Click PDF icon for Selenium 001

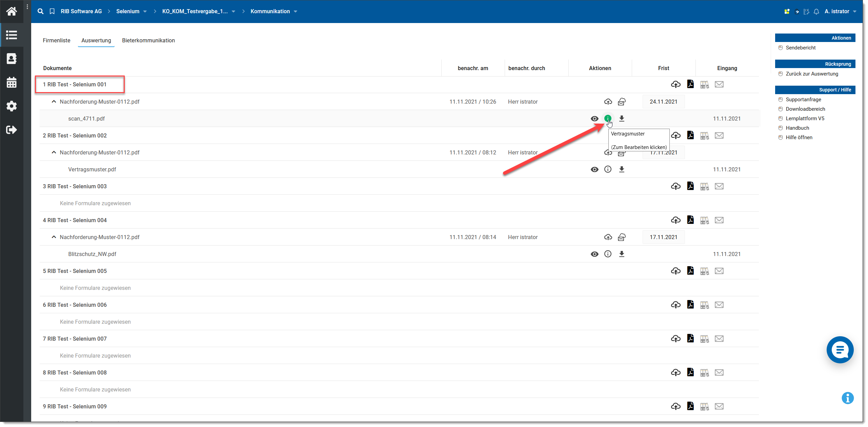pyautogui.click(x=690, y=84)
